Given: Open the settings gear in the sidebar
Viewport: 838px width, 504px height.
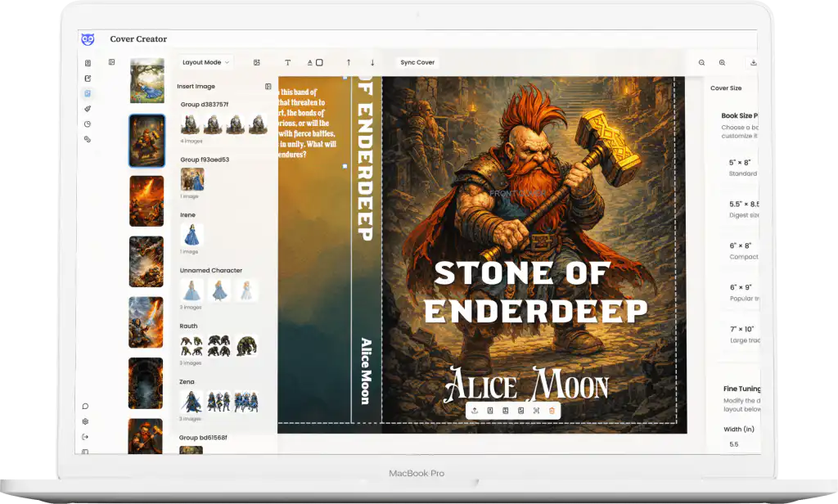Looking at the screenshot, I should (x=85, y=421).
